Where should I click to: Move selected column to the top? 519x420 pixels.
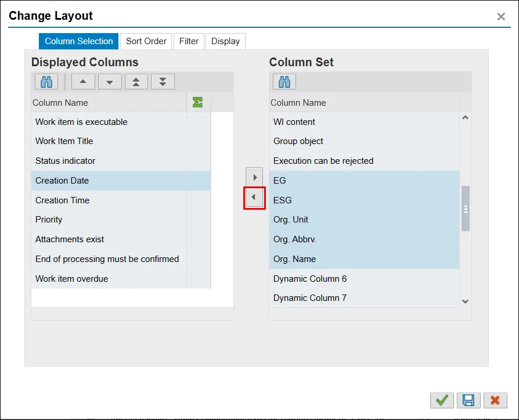click(136, 82)
